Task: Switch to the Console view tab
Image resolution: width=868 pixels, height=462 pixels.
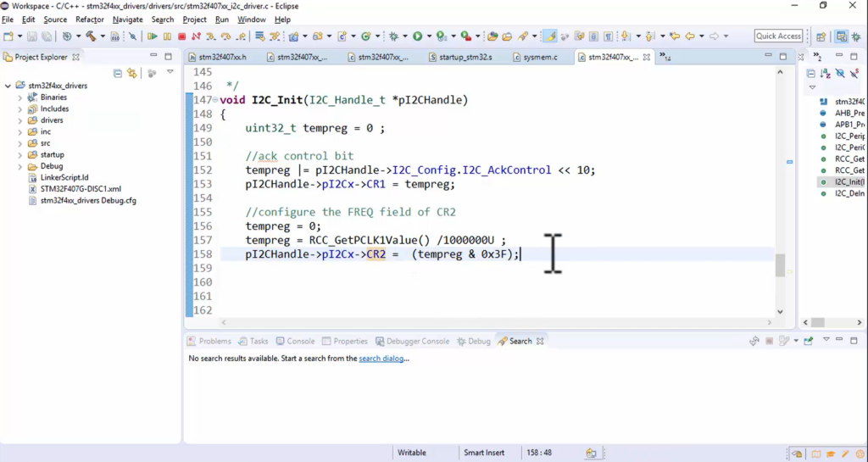Action: 300,341
